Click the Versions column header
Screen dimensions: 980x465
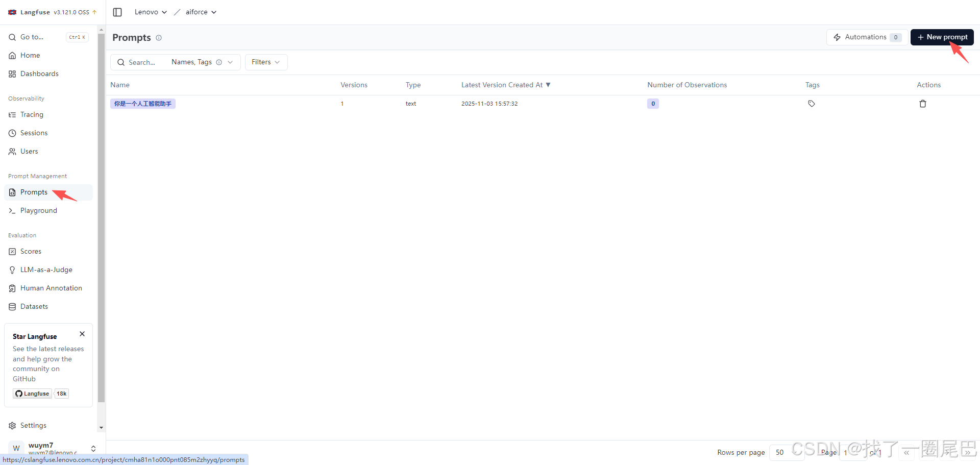point(354,85)
